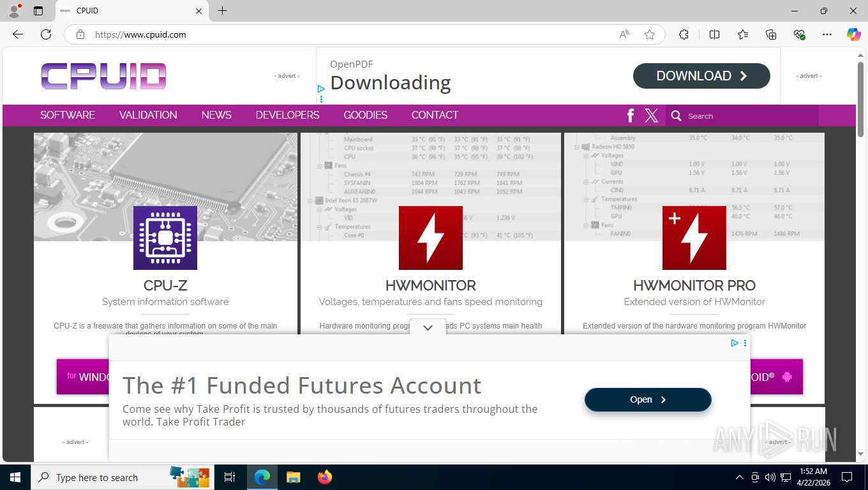This screenshot has width=868, height=490.
Task: Click the magnifier search icon
Action: pyautogui.click(x=677, y=116)
